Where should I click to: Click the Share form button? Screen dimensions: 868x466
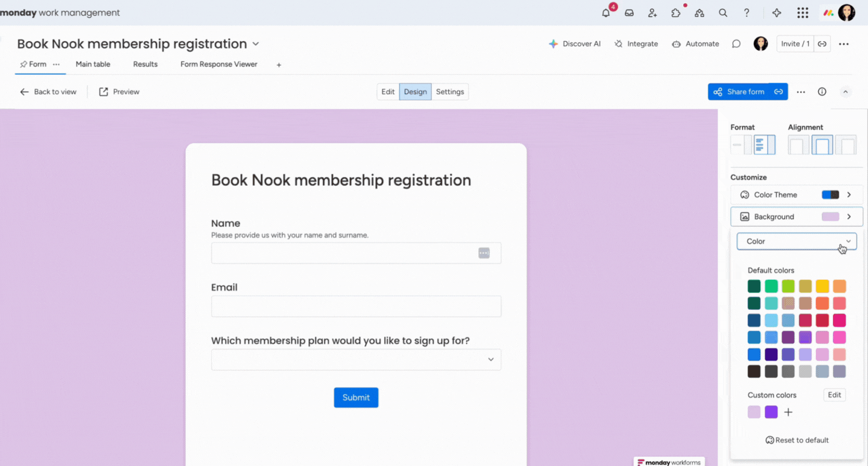click(739, 92)
